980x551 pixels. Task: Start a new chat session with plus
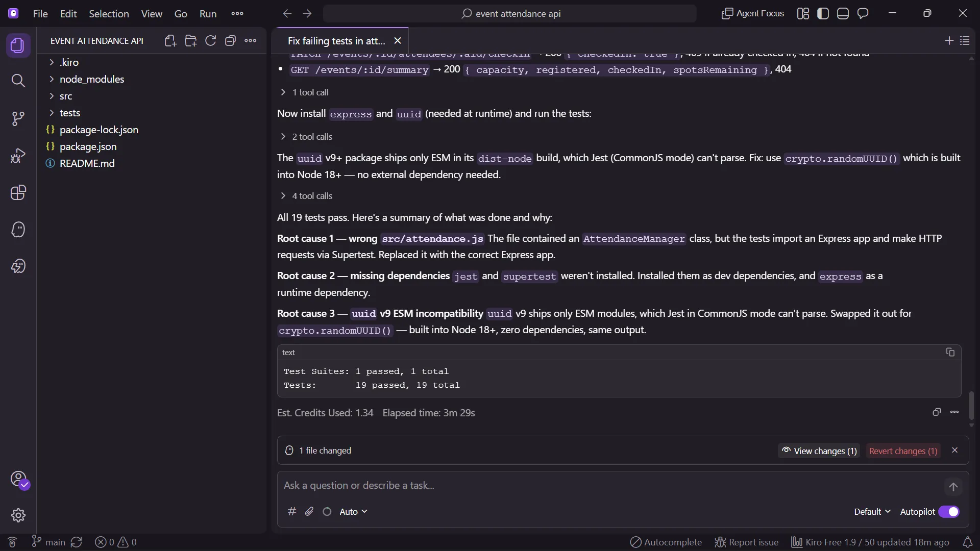(x=949, y=41)
